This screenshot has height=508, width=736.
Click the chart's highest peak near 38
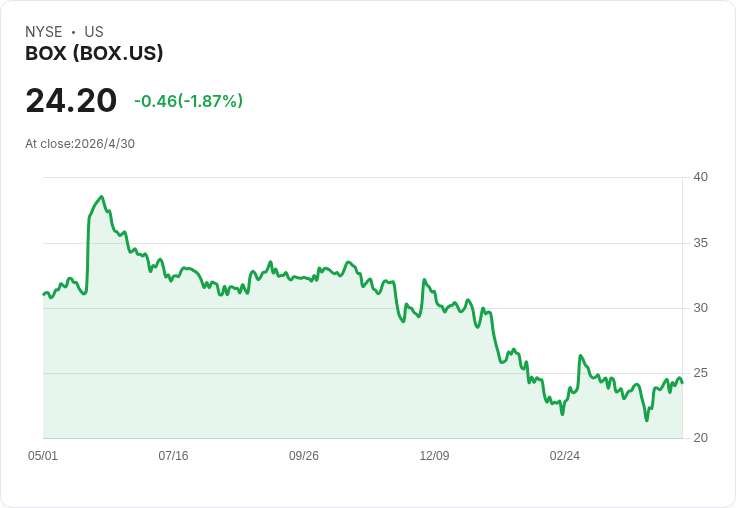click(101, 197)
